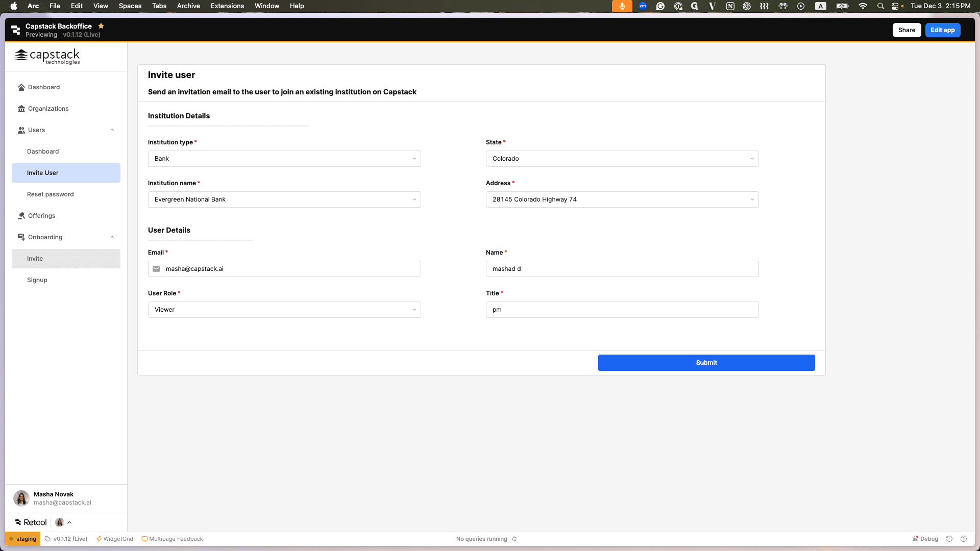Open the Spaces menu
The height and width of the screenshot is (551, 980).
click(x=130, y=6)
